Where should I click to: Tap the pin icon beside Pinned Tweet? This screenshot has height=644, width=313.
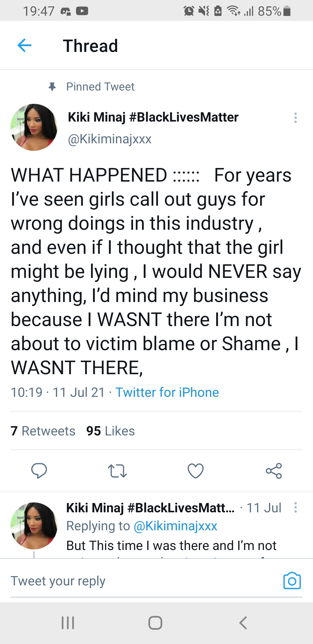52,87
